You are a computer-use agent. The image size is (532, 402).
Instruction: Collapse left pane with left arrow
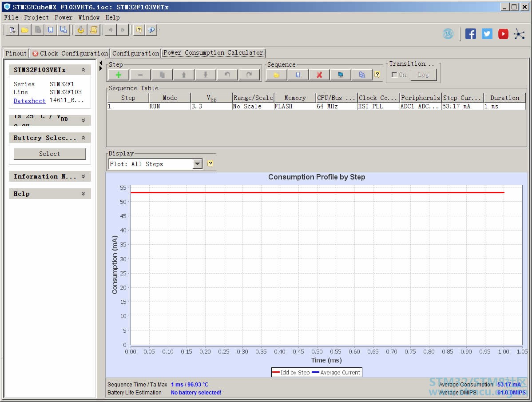coord(101,63)
